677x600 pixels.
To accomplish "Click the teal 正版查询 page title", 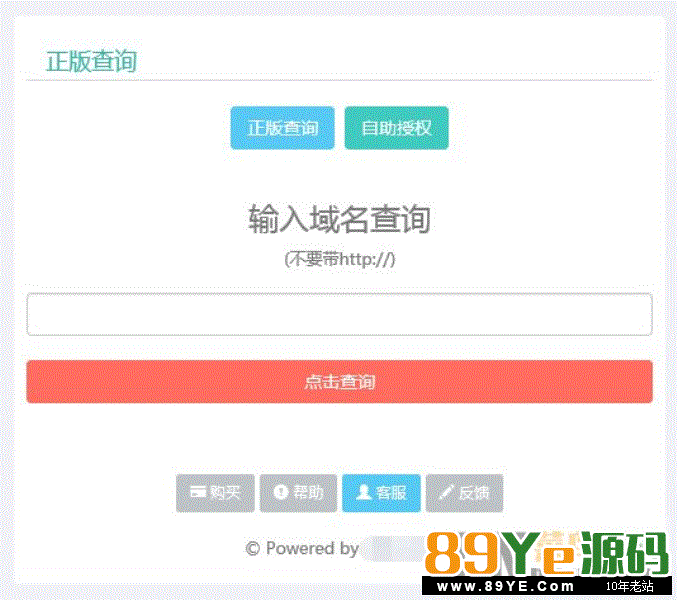I will point(92,61).
